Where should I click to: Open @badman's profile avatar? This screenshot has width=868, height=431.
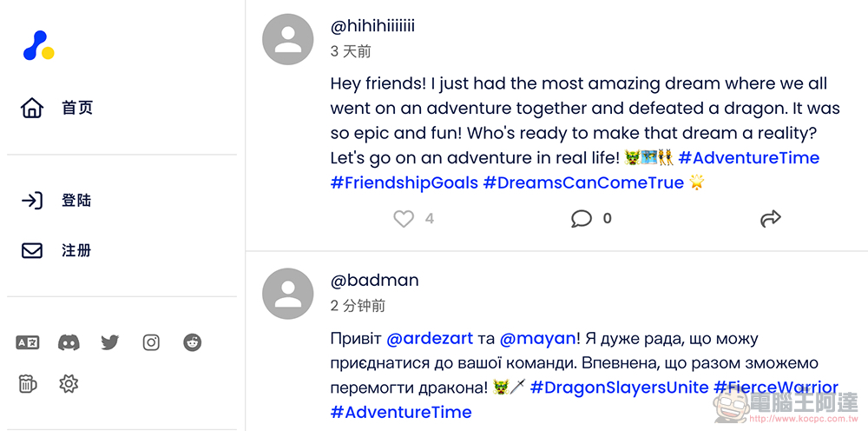click(287, 294)
